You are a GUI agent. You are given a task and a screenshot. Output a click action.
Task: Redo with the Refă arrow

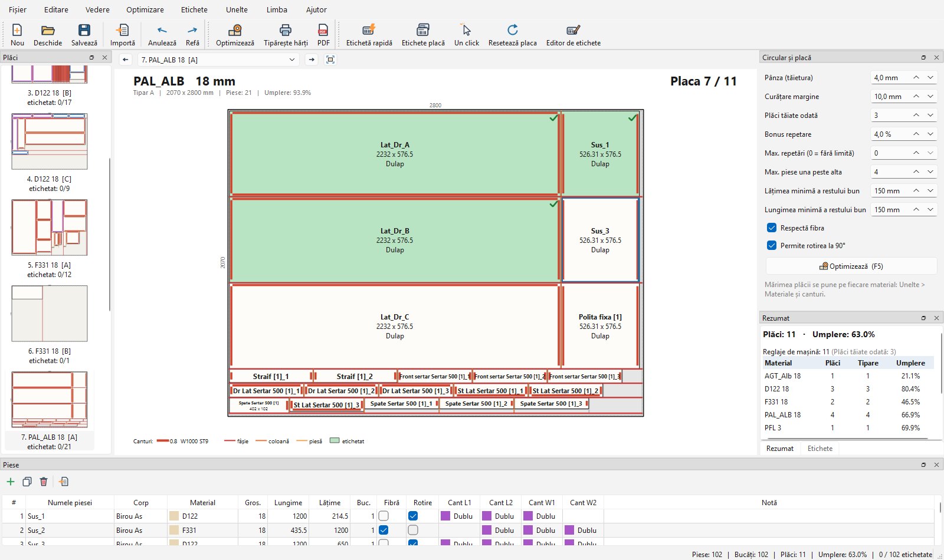tap(192, 30)
